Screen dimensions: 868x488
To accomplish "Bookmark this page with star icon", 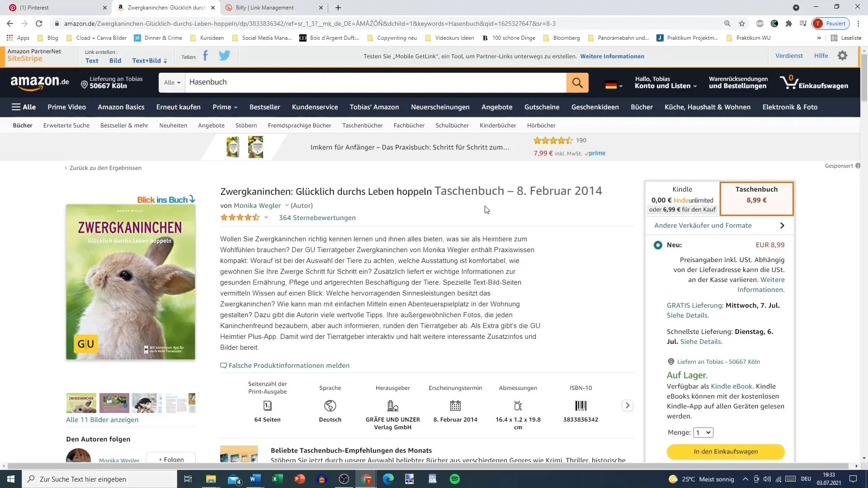I will pos(742,23).
